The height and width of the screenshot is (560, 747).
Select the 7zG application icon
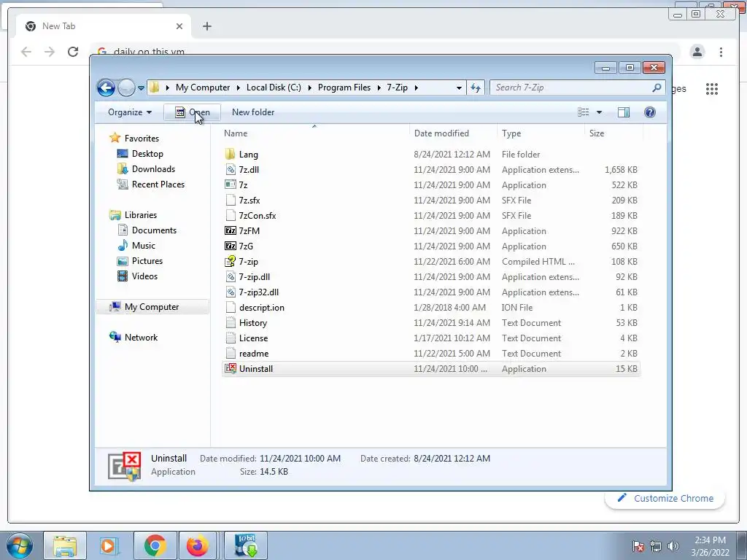(x=231, y=246)
